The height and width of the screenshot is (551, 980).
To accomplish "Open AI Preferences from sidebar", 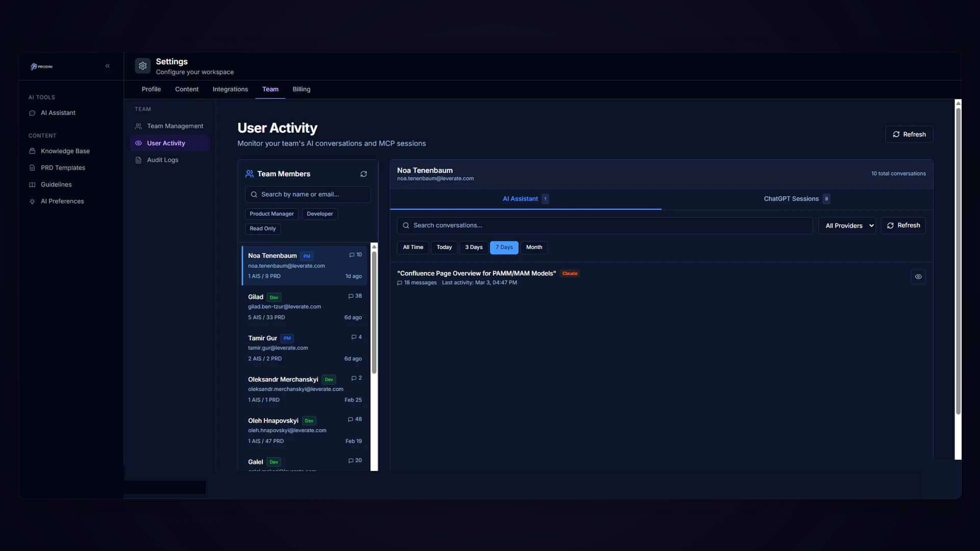I will pos(62,202).
